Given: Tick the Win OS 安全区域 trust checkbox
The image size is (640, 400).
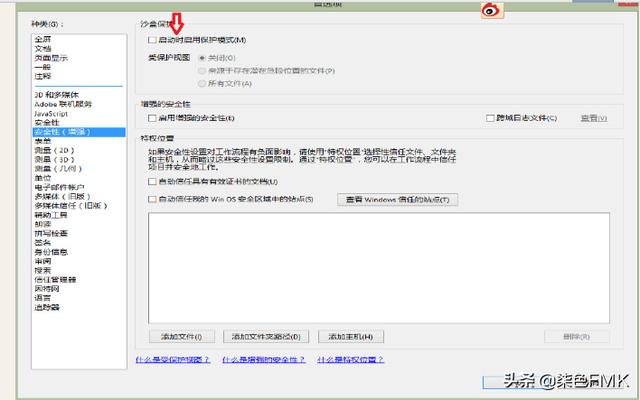Looking at the screenshot, I should 152,199.
